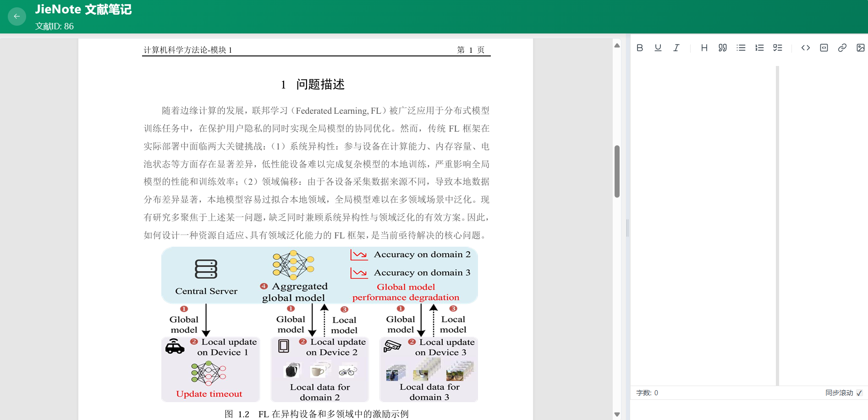Click the panel divider resize handle
The width and height of the screenshot is (868, 420).
tap(627, 228)
